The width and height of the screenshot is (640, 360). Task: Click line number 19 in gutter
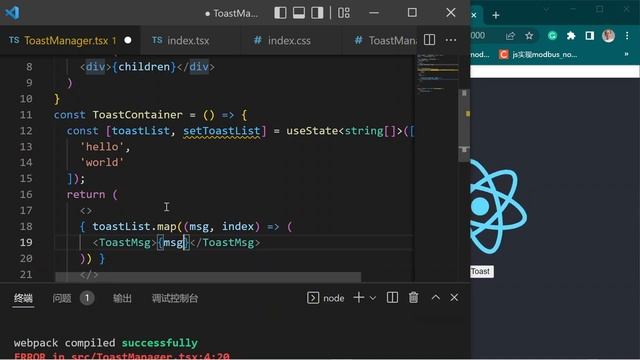pos(26,242)
